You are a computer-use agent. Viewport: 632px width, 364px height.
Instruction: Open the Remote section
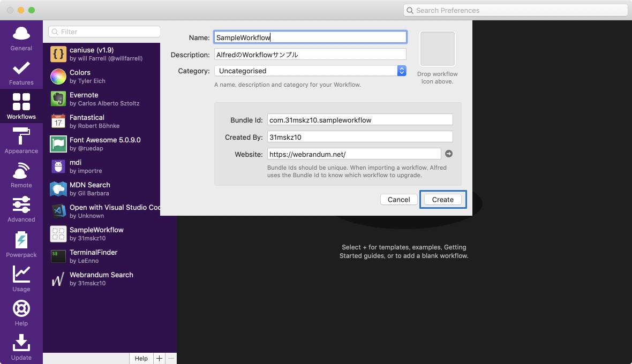point(21,175)
